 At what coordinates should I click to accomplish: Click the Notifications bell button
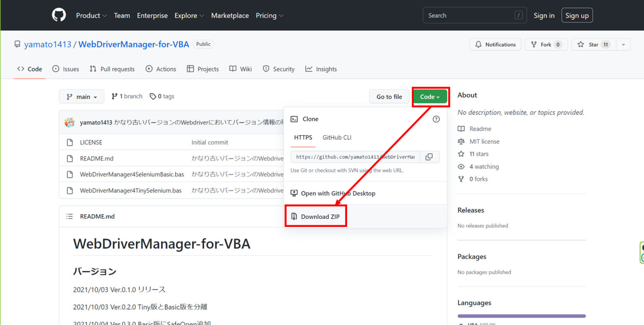pos(495,44)
